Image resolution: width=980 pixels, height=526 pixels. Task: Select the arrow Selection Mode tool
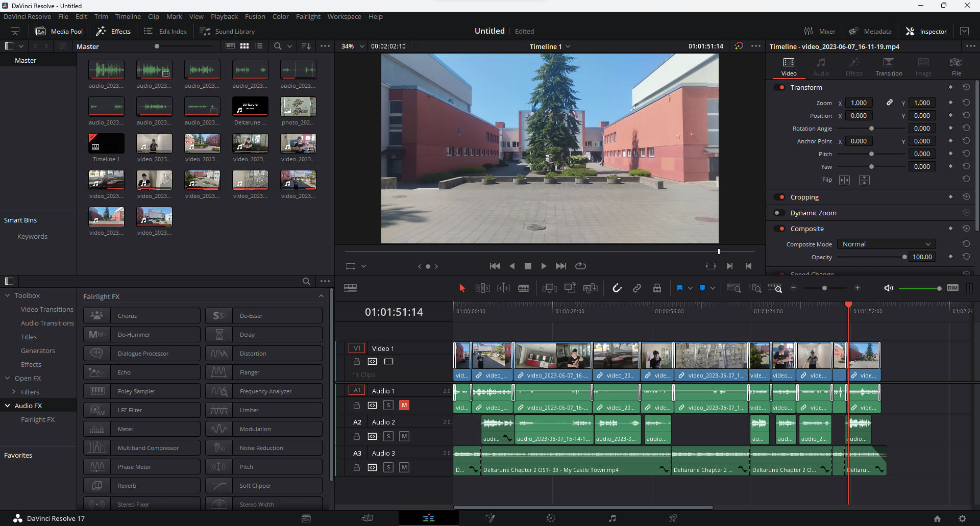[462, 288]
